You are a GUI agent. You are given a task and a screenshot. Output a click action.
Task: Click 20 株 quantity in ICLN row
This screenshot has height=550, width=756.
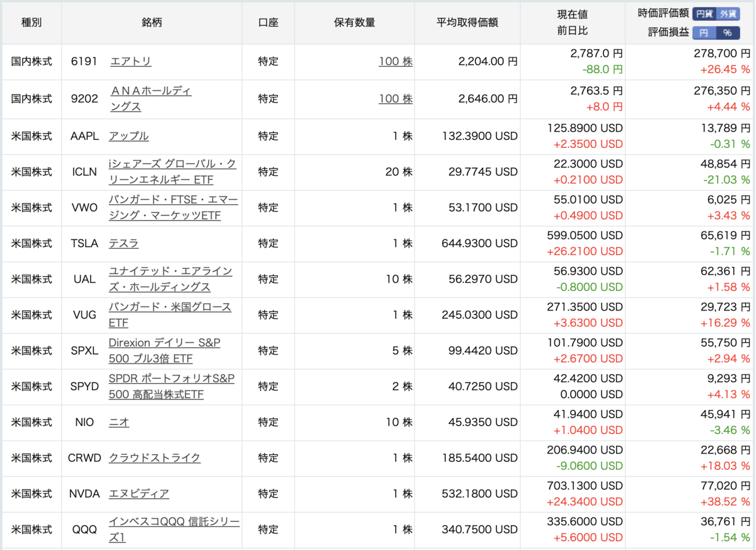click(399, 172)
